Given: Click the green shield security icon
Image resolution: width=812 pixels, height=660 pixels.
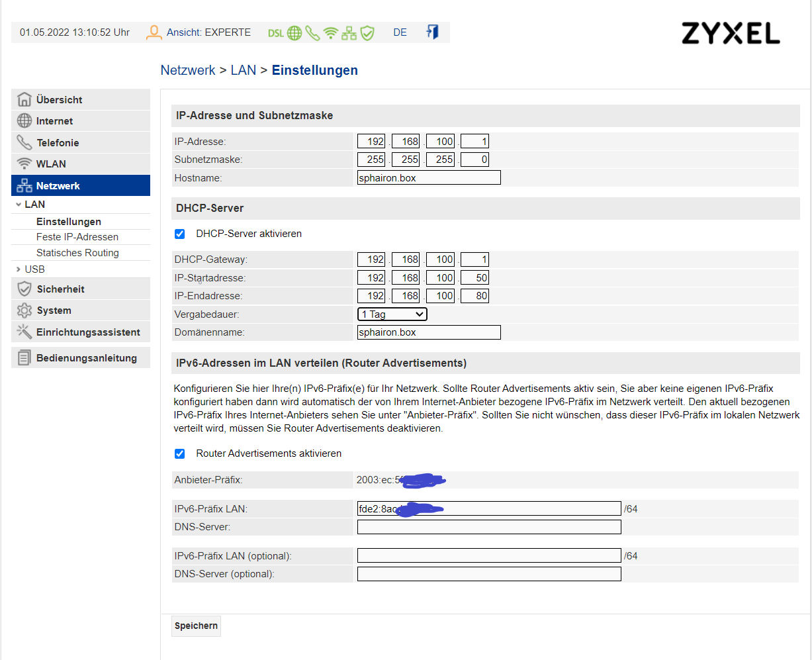Looking at the screenshot, I should coord(367,32).
